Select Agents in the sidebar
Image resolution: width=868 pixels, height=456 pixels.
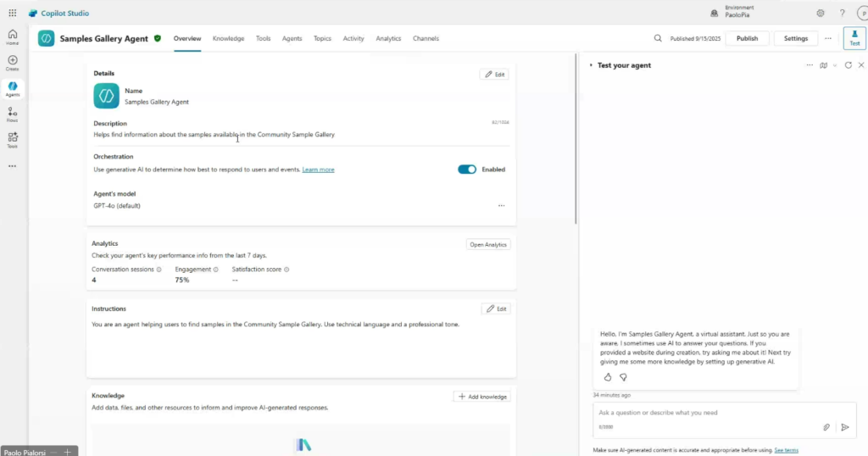click(12, 89)
